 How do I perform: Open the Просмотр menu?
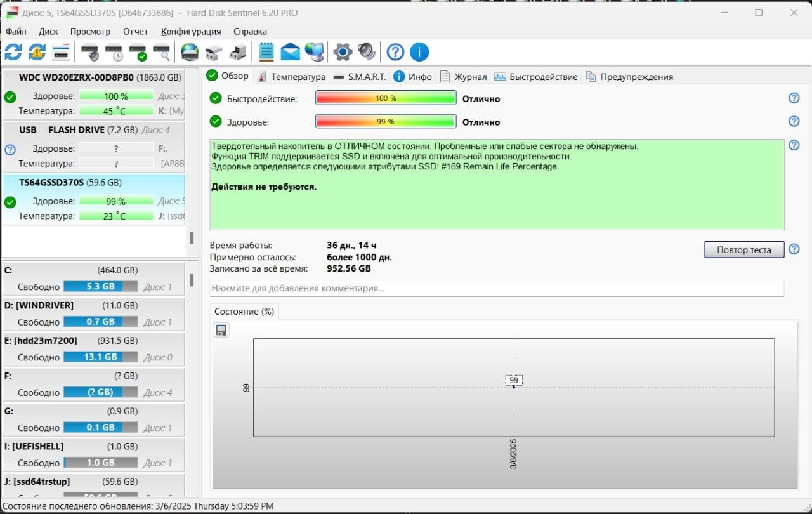click(90, 31)
